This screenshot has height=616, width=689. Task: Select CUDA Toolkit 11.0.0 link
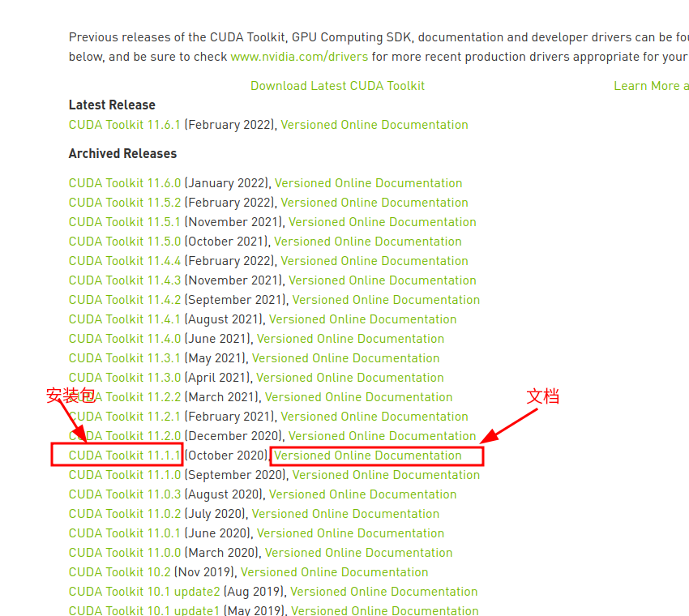(125, 553)
